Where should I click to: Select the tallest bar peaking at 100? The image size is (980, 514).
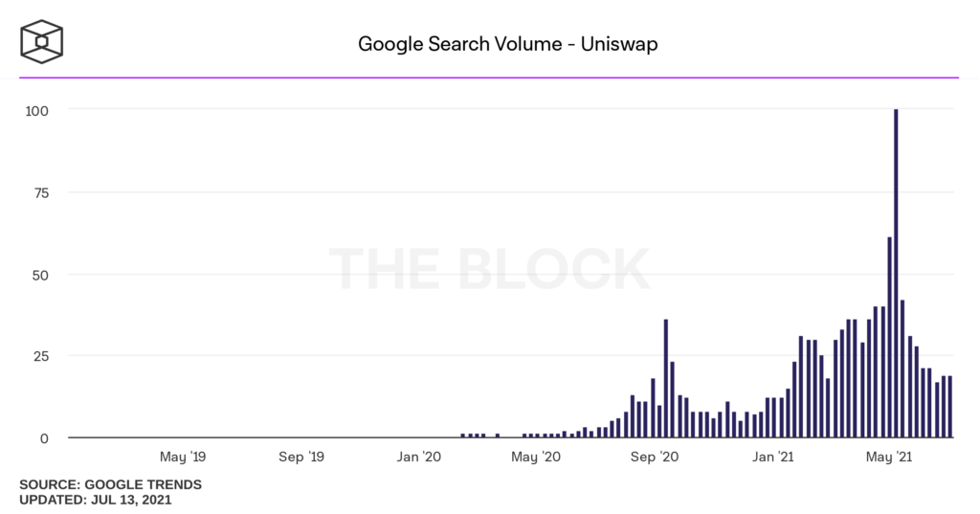click(896, 273)
